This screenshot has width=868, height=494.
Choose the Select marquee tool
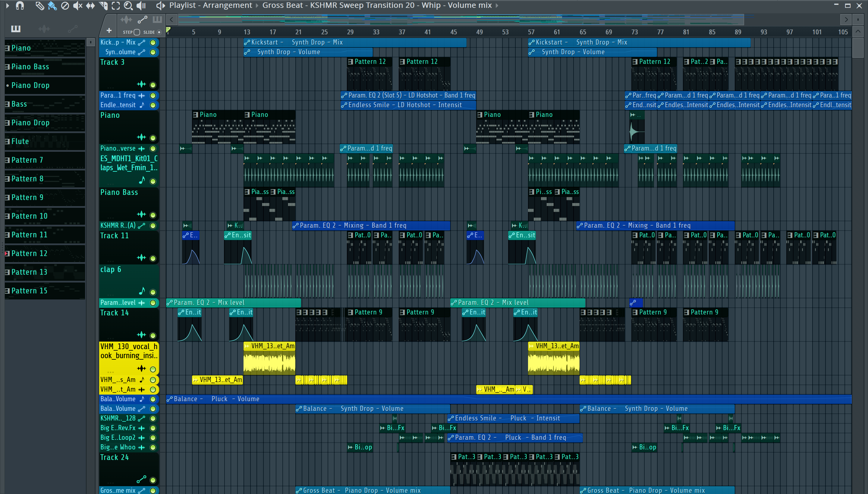pyautogui.click(x=116, y=5)
